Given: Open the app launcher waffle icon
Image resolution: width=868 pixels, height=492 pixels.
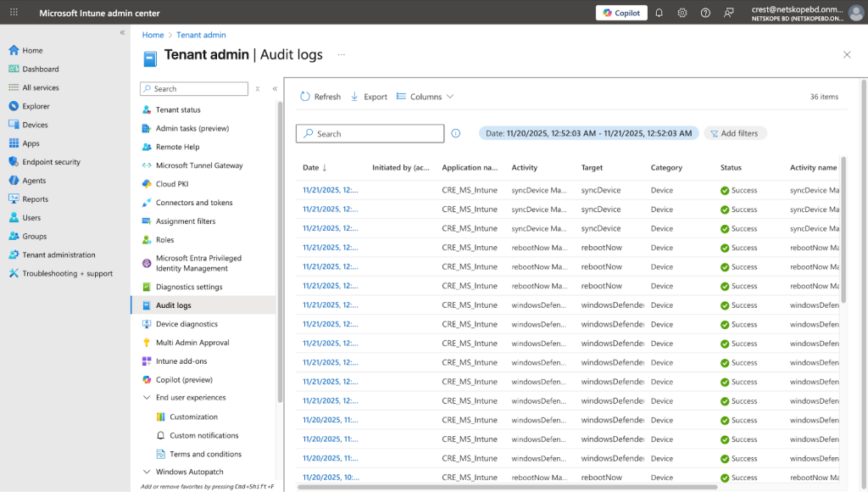Looking at the screenshot, I should coord(14,12).
